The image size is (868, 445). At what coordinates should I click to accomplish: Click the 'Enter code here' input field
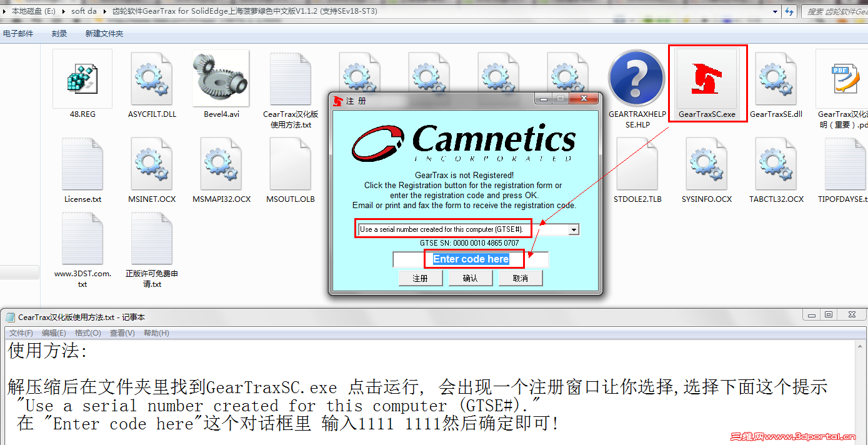point(471,259)
